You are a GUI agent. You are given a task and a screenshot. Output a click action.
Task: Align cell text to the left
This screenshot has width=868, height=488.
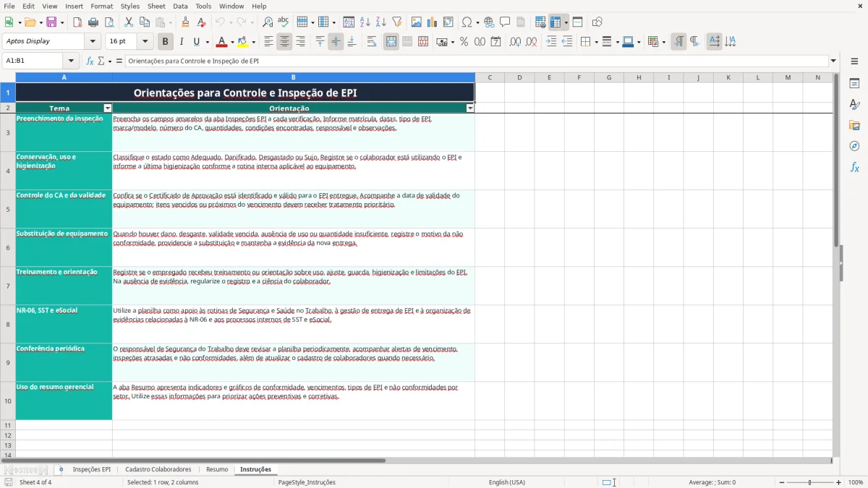(x=268, y=42)
